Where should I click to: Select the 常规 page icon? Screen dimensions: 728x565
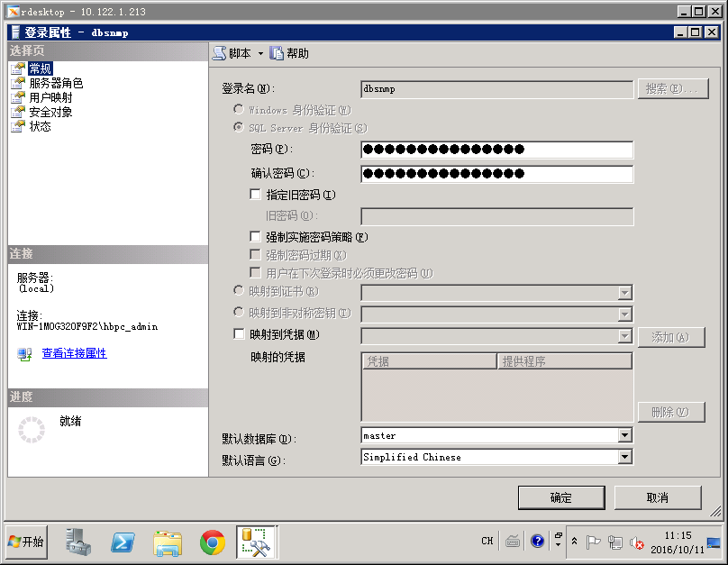pyautogui.click(x=18, y=68)
